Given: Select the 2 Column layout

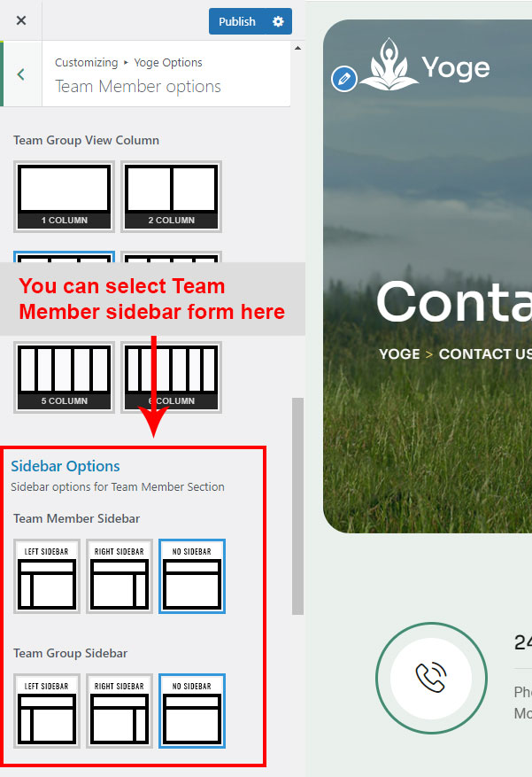Looking at the screenshot, I should click(171, 196).
